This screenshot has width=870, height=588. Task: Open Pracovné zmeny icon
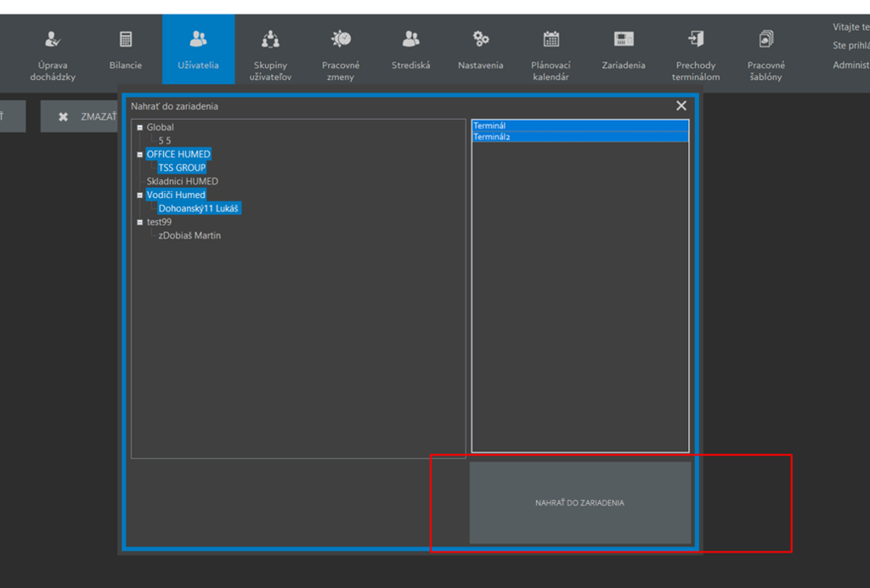341,39
